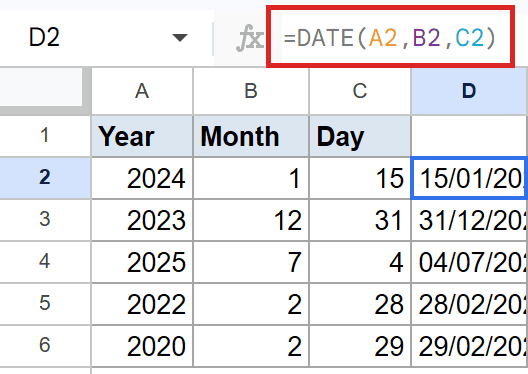The width and height of the screenshot is (528, 374).
Task: Click the fx function icon
Action: [250, 37]
